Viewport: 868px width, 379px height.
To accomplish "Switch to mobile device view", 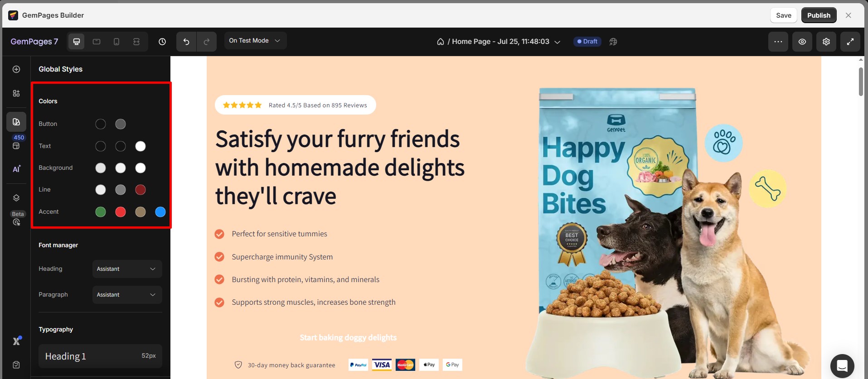I will pyautogui.click(x=116, y=42).
